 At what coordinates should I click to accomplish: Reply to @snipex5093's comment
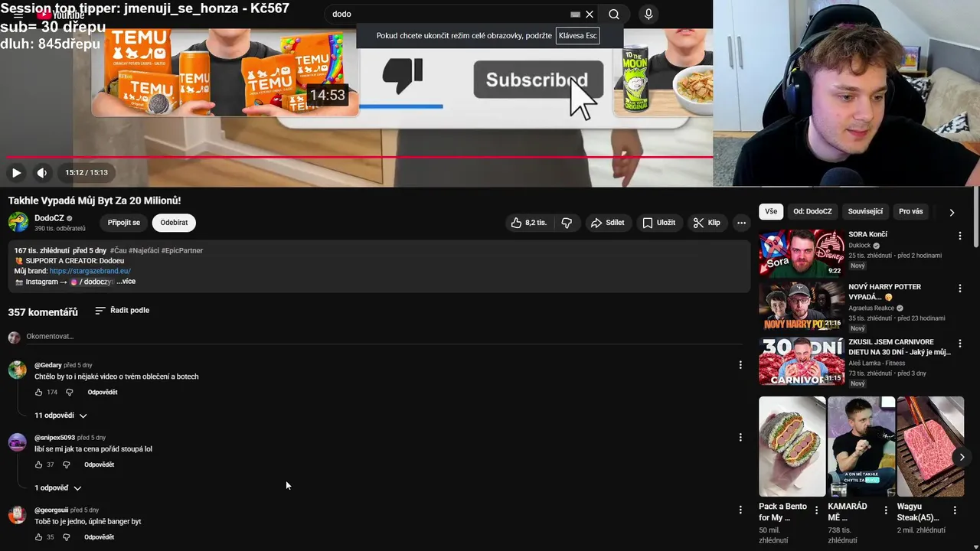[x=100, y=465]
